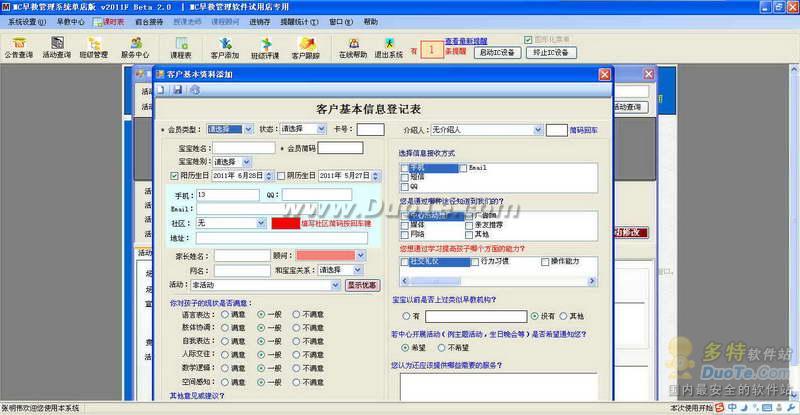The width and height of the screenshot is (800, 415).
Task: Open the 客户跟踪 toolbar icon
Action: click(306, 47)
